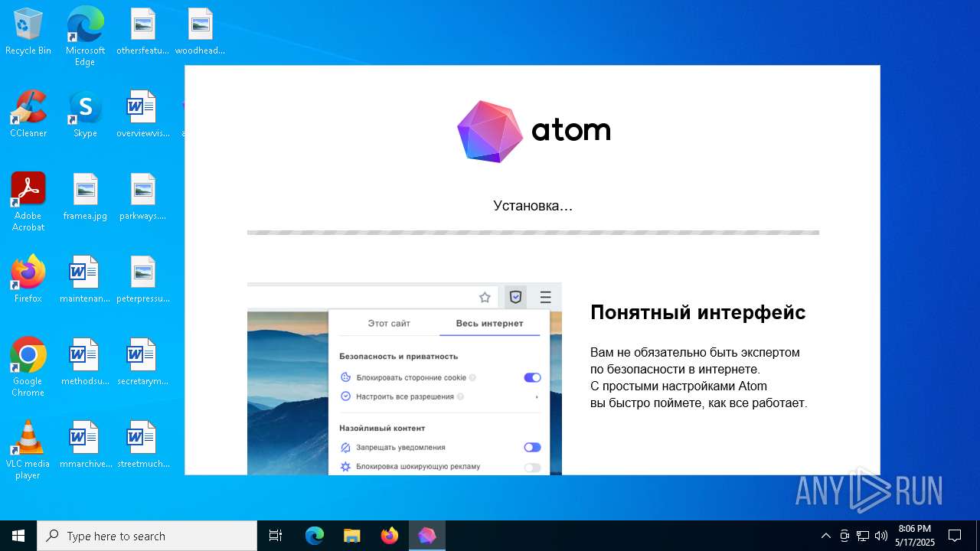Open the Skype desktop shortcut

85,115
